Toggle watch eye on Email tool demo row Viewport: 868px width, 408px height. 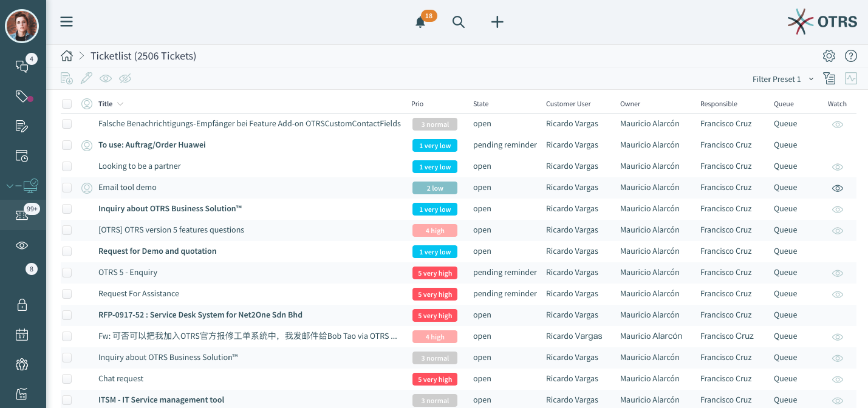pyautogui.click(x=838, y=188)
